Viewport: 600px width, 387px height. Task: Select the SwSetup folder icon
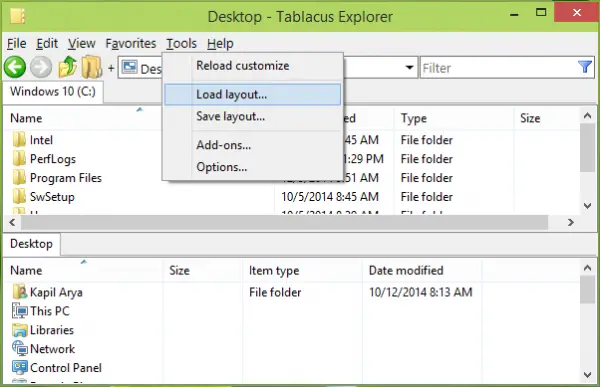click(19, 196)
